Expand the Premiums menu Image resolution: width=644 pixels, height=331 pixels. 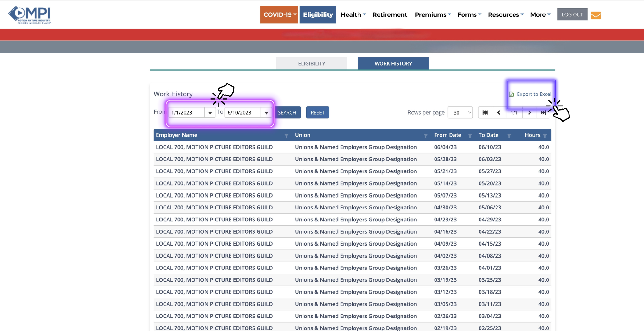(x=433, y=14)
